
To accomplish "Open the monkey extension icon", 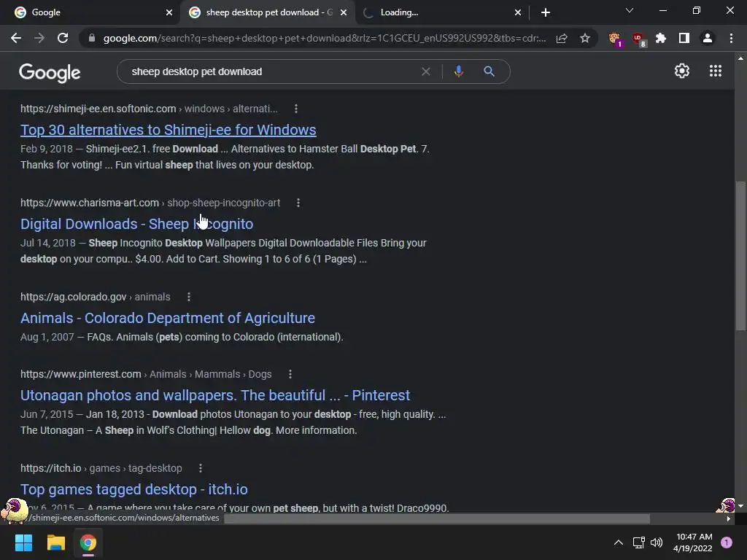I will click(x=615, y=39).
